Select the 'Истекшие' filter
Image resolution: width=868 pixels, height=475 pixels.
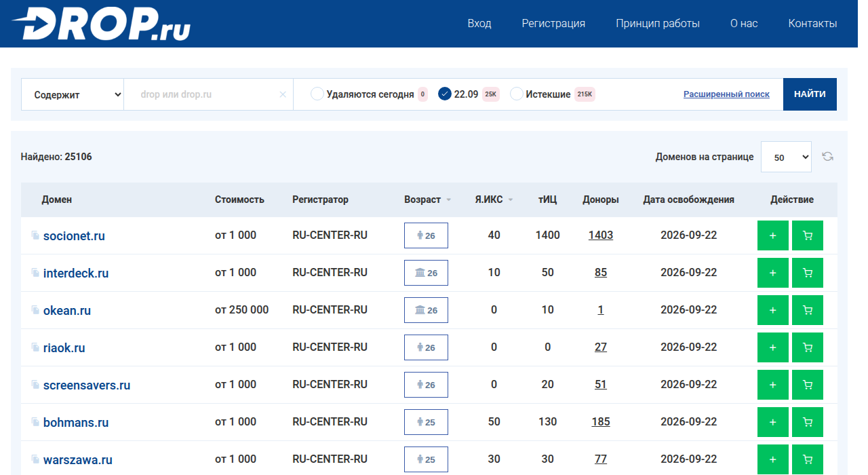point(517,94)
